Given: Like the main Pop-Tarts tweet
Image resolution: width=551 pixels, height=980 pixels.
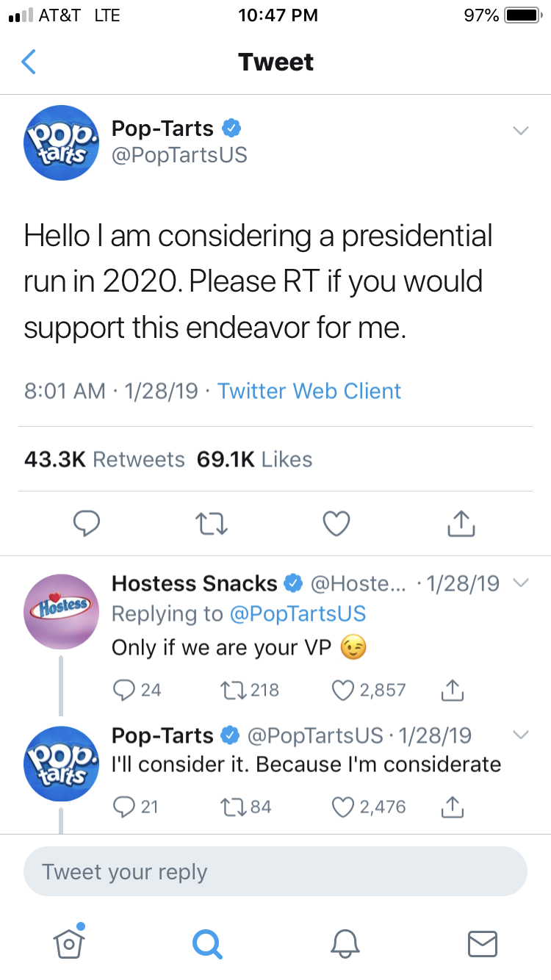Looking at the screenshot, I should pos(336,523).
